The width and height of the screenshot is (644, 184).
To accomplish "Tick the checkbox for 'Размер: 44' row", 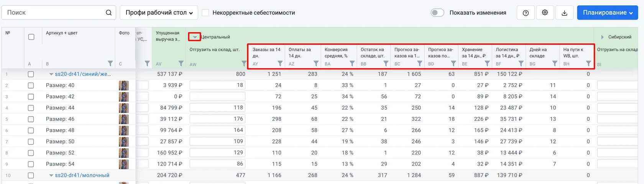I will [x=31, y=108].
